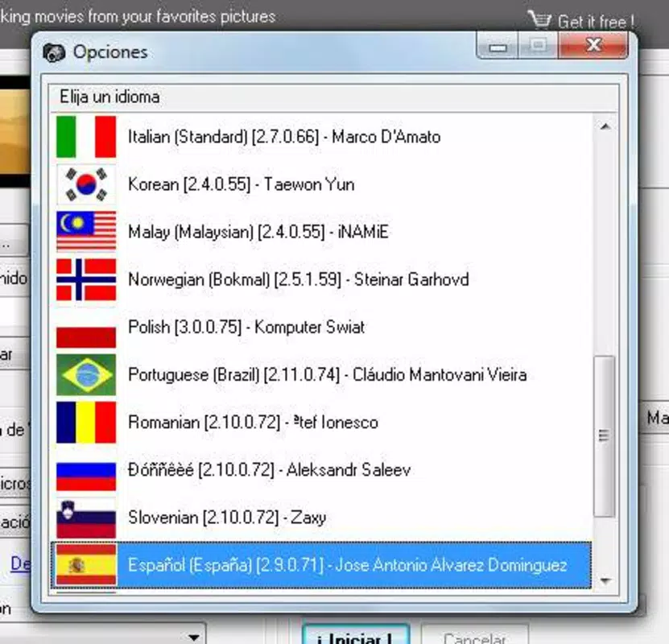Image resolution: width=669 pixels, height=644 pixels.
Task: Click the Norwegian flag icon
Action: tap(86, 280)
